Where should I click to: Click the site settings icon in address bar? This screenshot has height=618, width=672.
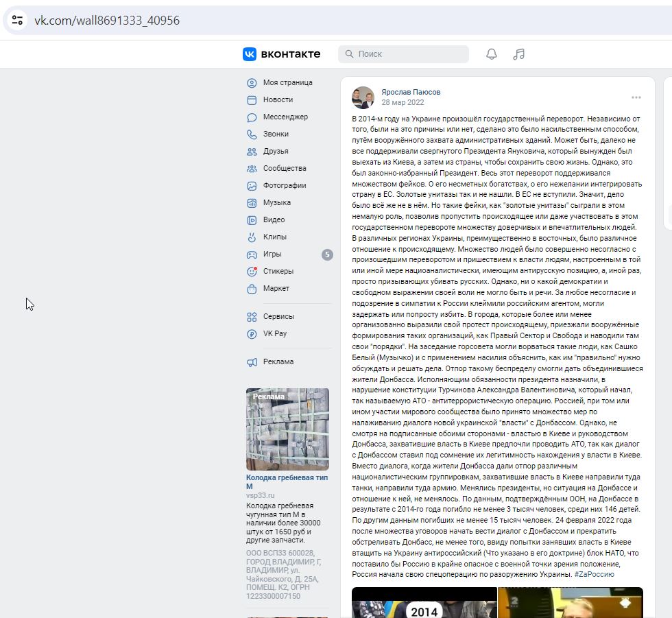pos(17,20)
